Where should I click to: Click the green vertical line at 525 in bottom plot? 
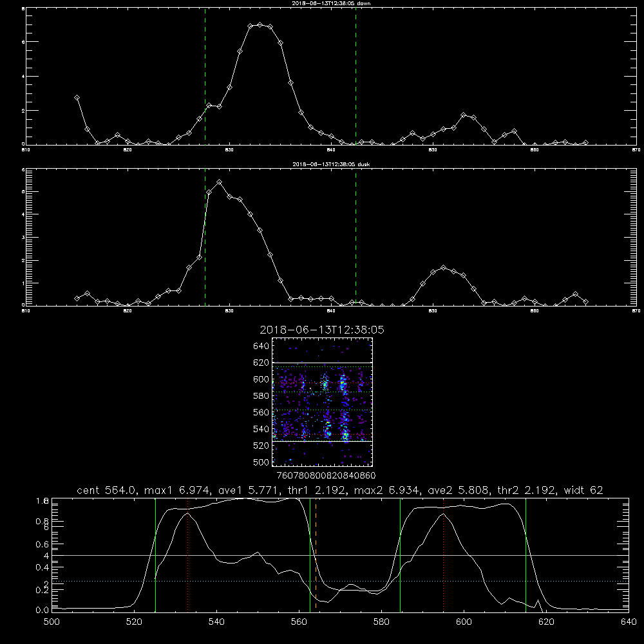click(155, 555)
